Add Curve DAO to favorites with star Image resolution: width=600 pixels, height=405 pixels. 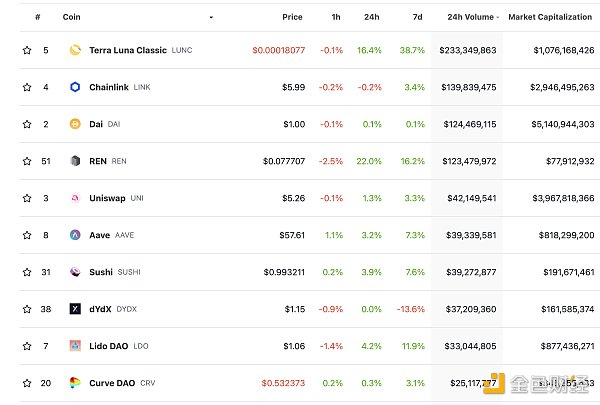click(x=27, y=382)
